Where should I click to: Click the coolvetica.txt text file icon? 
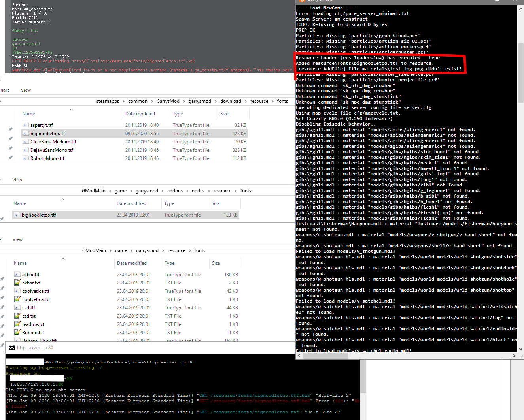point(17,299)
